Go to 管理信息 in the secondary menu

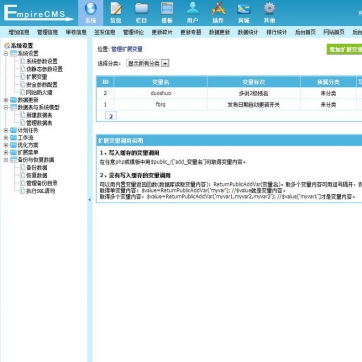click(48, 32)
